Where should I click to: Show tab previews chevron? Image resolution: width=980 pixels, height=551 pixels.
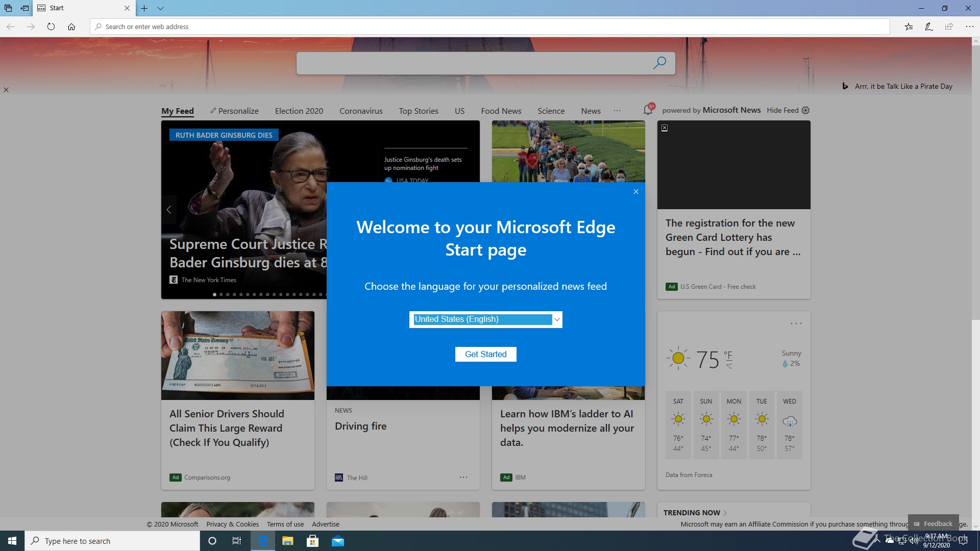point(160,8)
